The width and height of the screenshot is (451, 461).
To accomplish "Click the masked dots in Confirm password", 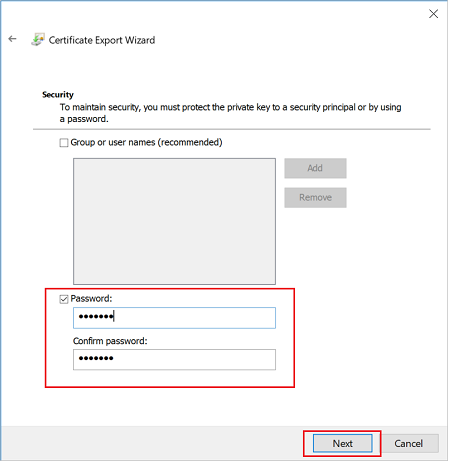I will 96,358.
